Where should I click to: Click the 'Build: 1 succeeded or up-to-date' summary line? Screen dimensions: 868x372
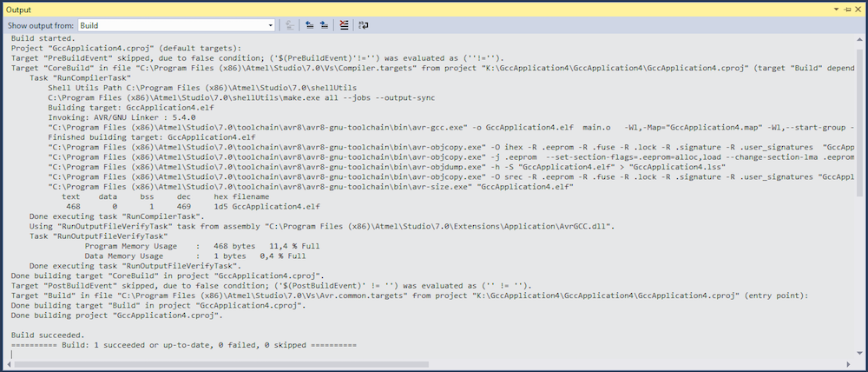coord(184,345)
